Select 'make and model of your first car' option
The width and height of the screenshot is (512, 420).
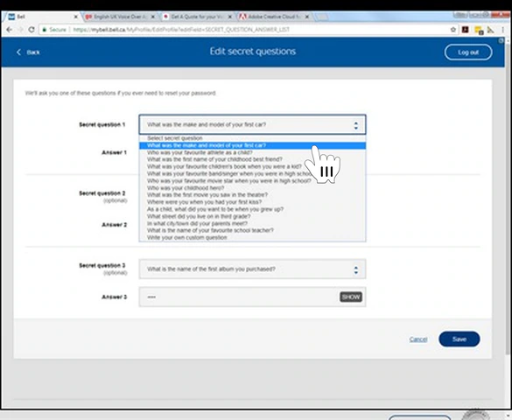click(252, 145)
